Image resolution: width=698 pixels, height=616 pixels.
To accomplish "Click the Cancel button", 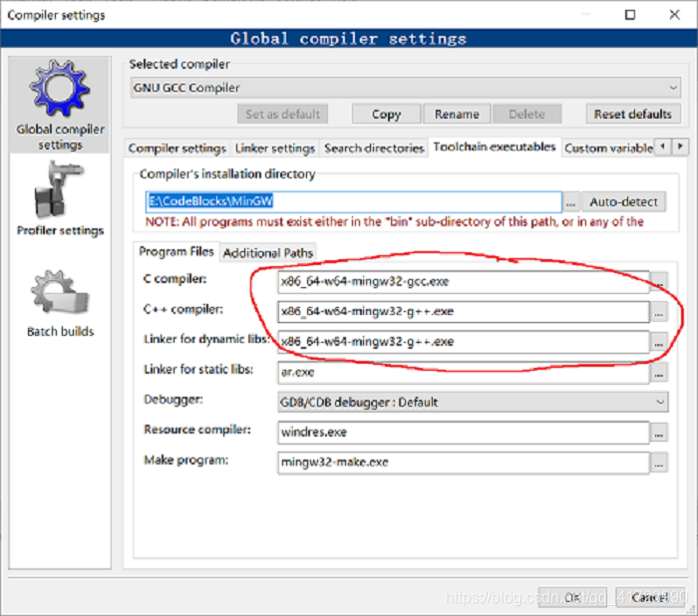I will pyautogui.click(x=650, y=597).
